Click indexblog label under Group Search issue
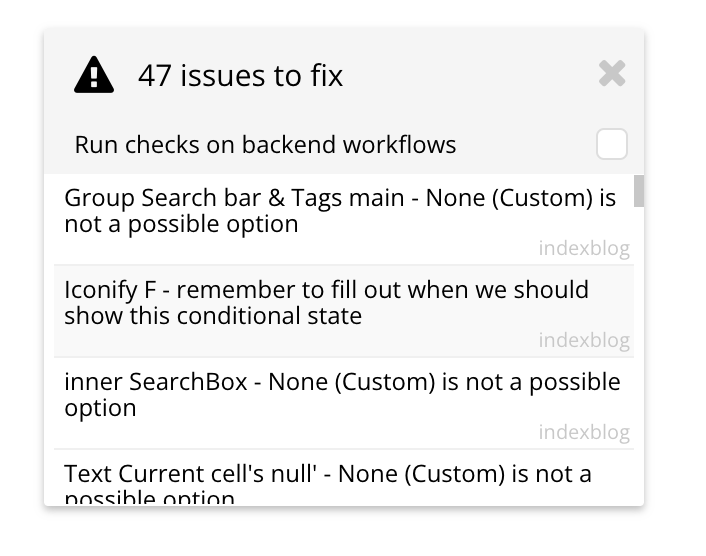 584,248
